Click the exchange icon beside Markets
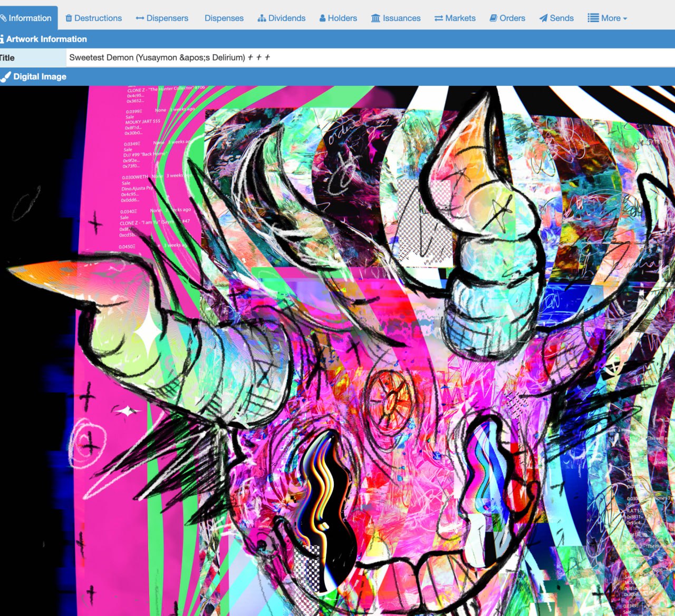 (439, 18)
